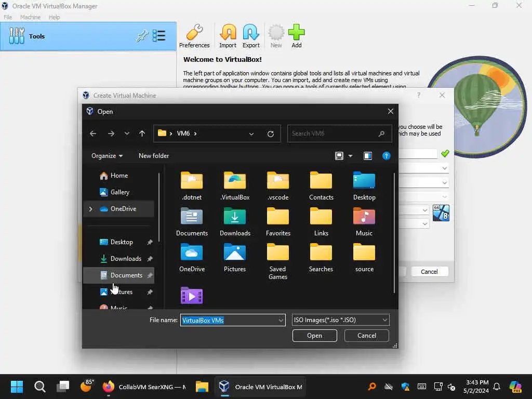
Task: Refresh the VM6 folder view
Action: pos(270,134)
